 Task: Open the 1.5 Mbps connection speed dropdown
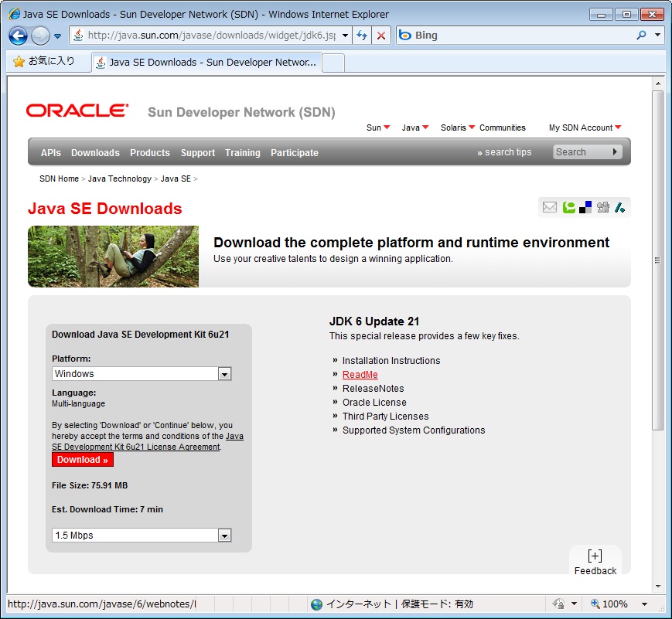142,535
